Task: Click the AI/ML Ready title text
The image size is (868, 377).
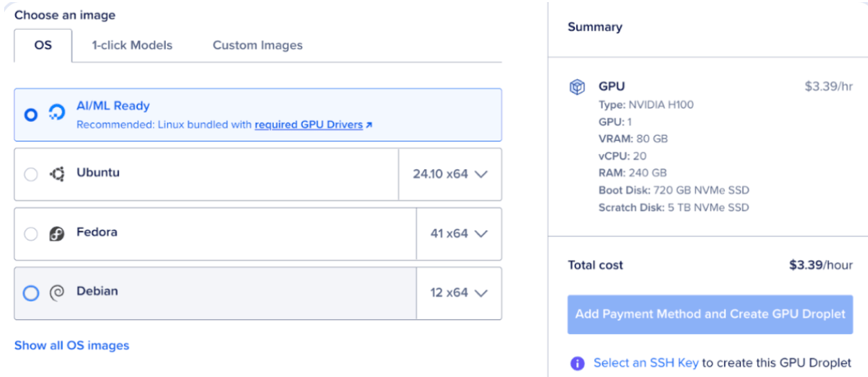Action: pyautogui.click(x=113, y=106)
